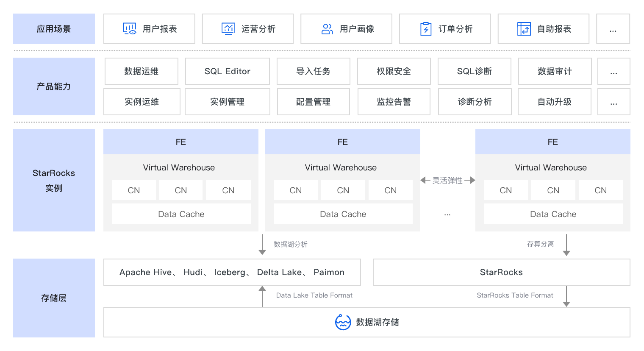Click the 用户画像 people icon
This screenshot has width=644, height=351.
click(x=327, y=28)
